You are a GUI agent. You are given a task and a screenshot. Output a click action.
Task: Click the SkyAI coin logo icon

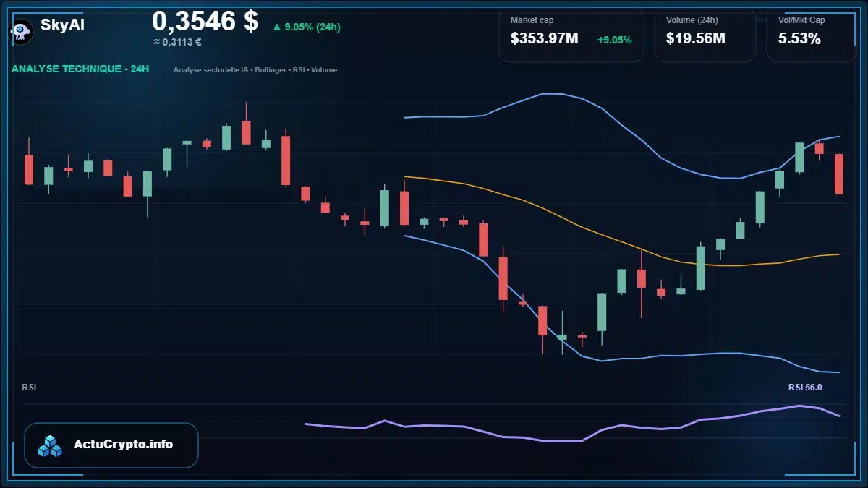pos(20,30)
